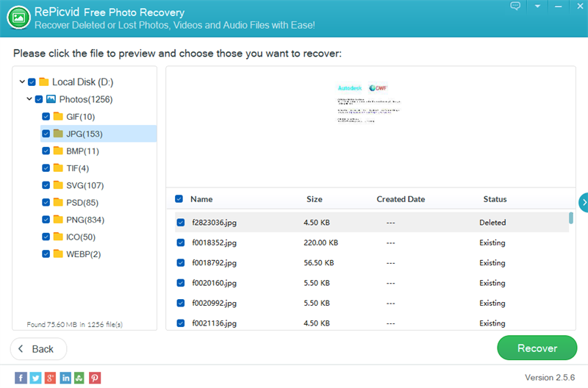Click the 220.00 KB size cell
This screenshot has height=388, width=588.
pyautogui.click(x=320, y=242)
